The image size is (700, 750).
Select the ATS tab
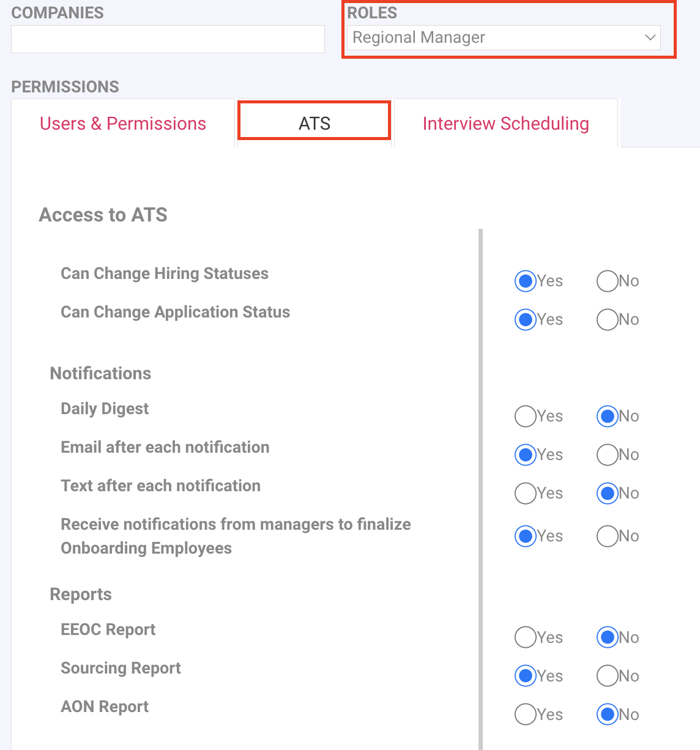click(314, 124)
